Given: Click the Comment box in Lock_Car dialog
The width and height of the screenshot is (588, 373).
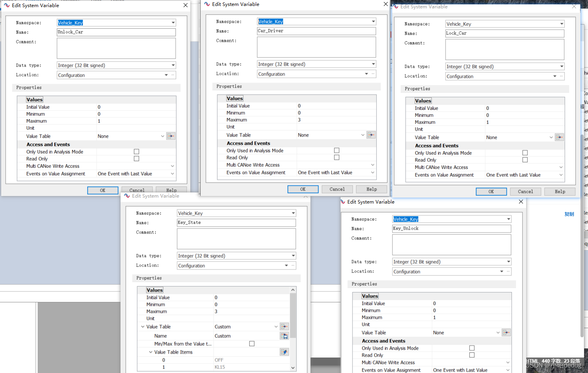Looking at the screenshot, I should (505, 50).
